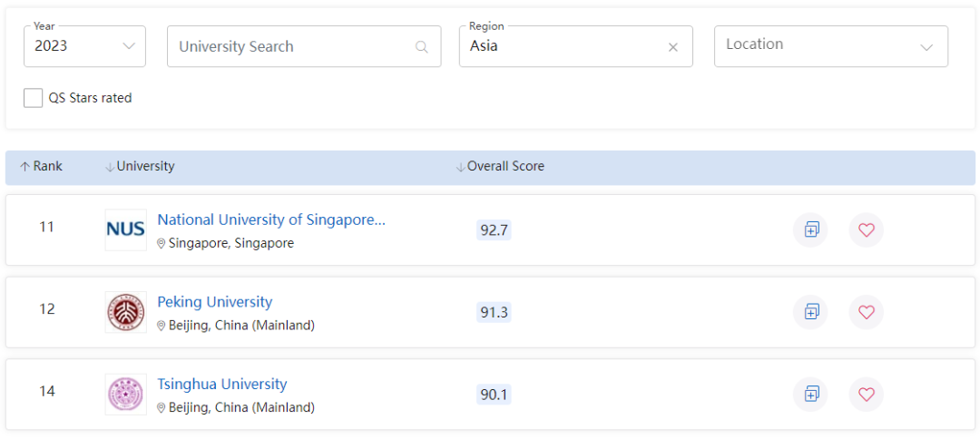The height and width of the screenshot is (439, 980).
Task: Click the search magnifier icon
Action: point(422,47)
